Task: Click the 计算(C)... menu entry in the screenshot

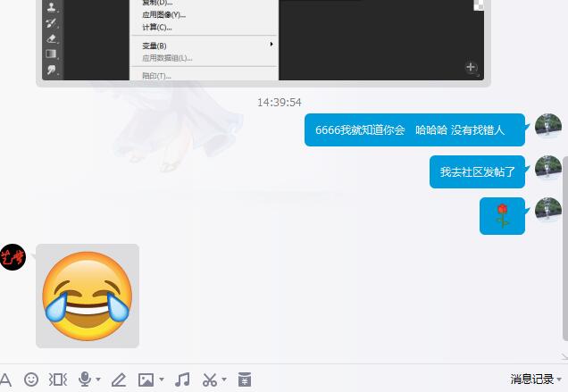Action: pos(157,27)
